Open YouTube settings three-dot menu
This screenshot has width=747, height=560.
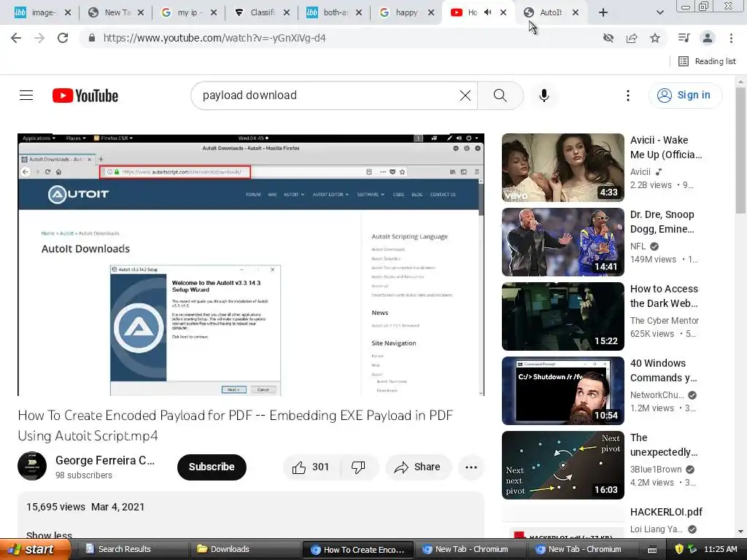pyautogui.click(x=628, y=96)
